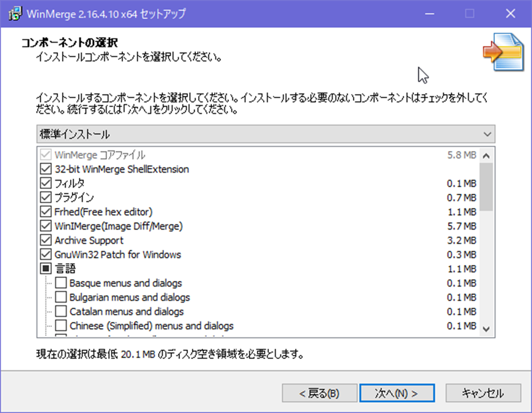The image size is (532, 413).
Task: Uncheck the プラグイン component checkbox
Action: tap(46, 197)
